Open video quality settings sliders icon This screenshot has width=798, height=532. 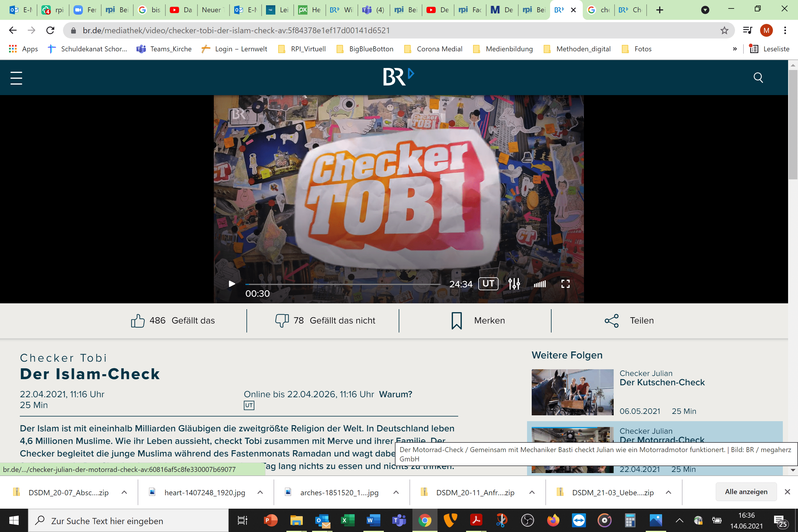click(x=514, y=283)
